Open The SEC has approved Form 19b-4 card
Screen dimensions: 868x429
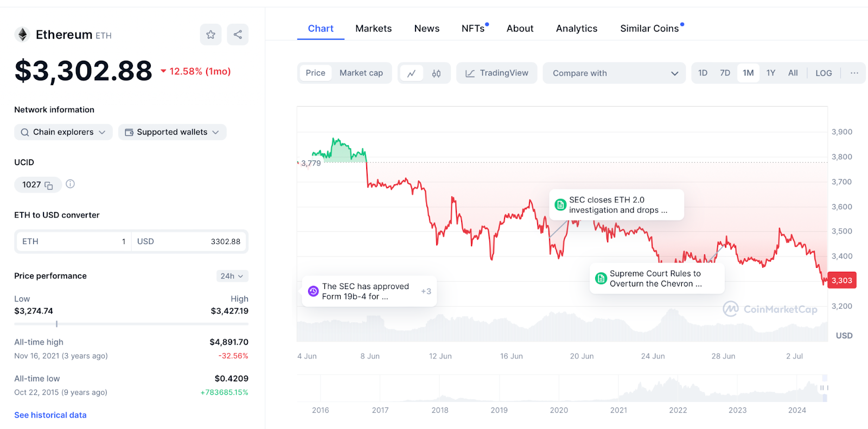[x=369, y=291]
